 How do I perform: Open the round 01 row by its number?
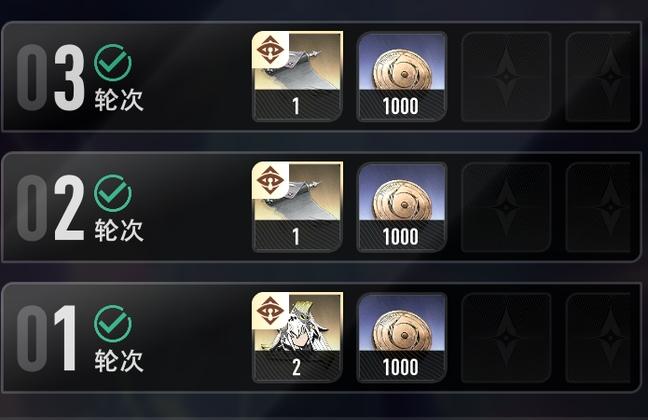click(x=47, y=338)
